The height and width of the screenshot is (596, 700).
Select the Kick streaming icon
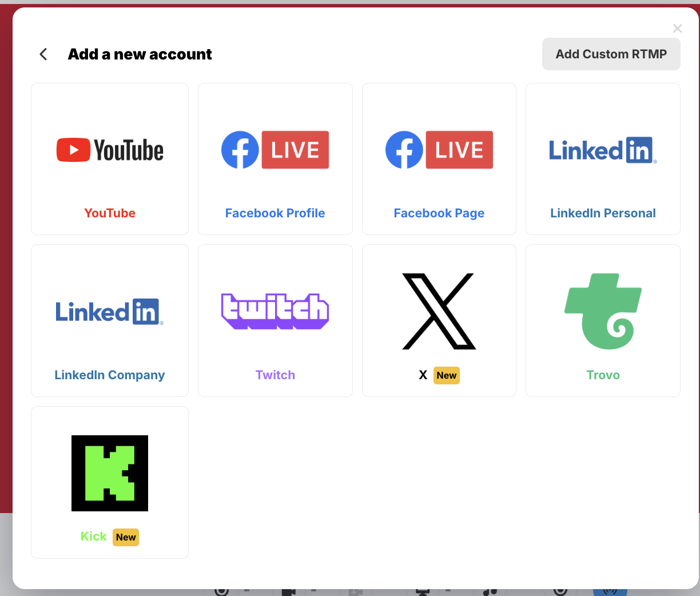109,473
